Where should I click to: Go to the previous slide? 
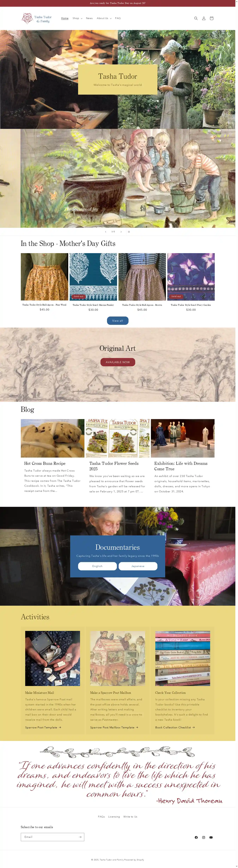click(105, 232)
